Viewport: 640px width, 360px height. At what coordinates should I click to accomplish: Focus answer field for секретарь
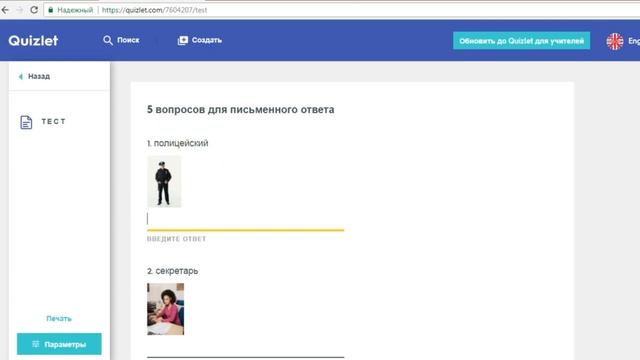pyautogui.click(x=245, y=348)
